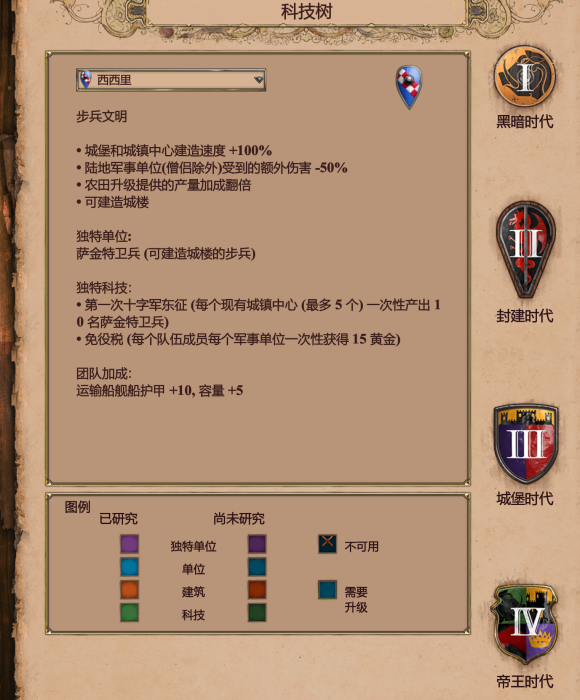Select the unresearched technology dark green swatch

point(257,612)
